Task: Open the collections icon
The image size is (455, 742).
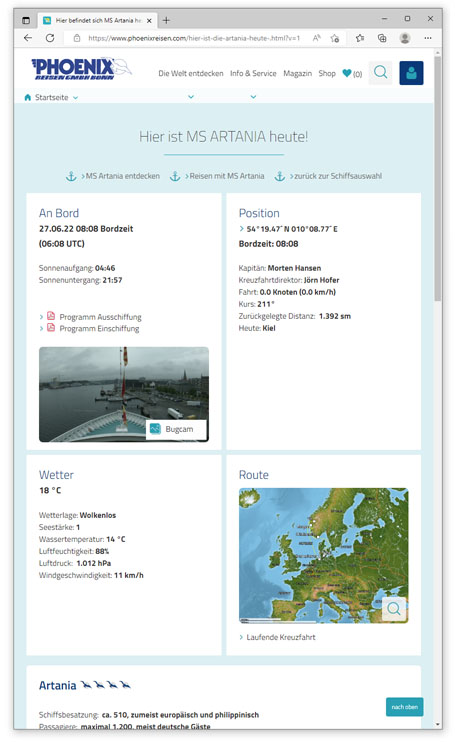Action: click(x=382, y=38)
